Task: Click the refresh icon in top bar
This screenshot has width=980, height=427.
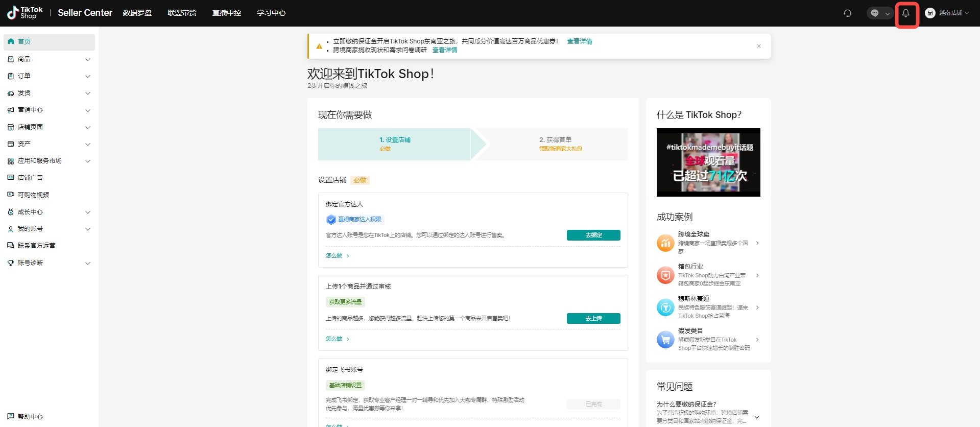Action: point(847,13)
